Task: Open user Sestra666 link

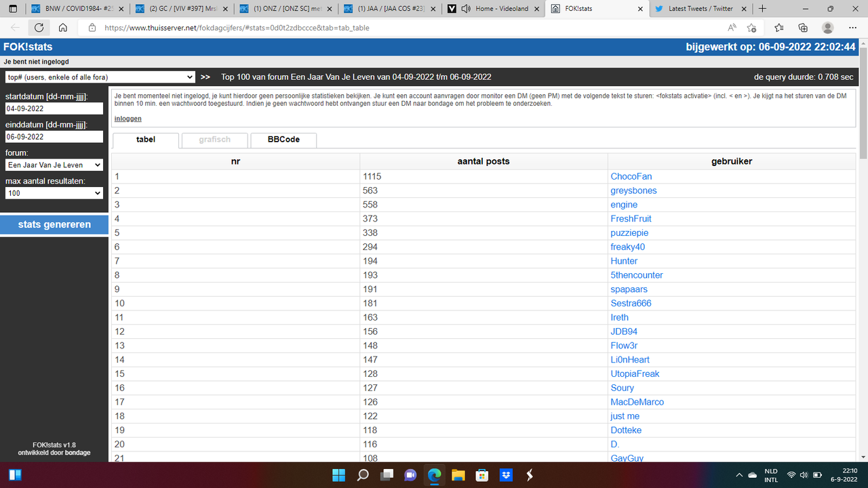Action: click(x=631, y=303)
